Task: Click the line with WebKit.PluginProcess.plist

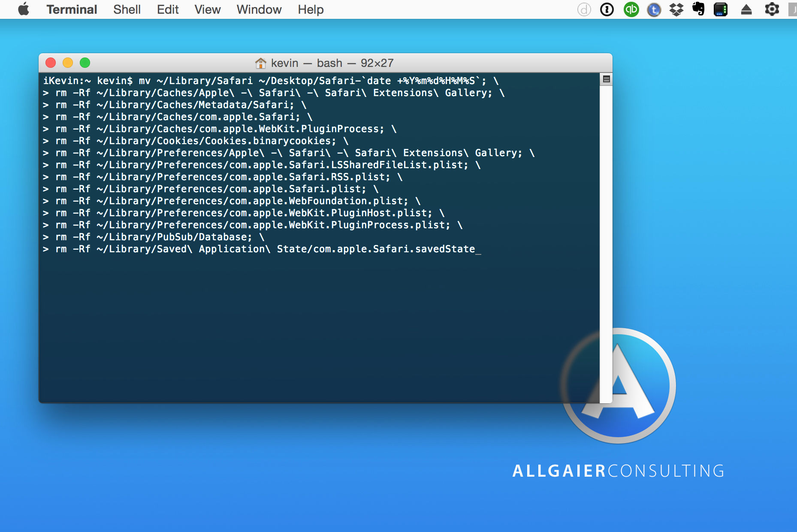Action: pos(253,225)
